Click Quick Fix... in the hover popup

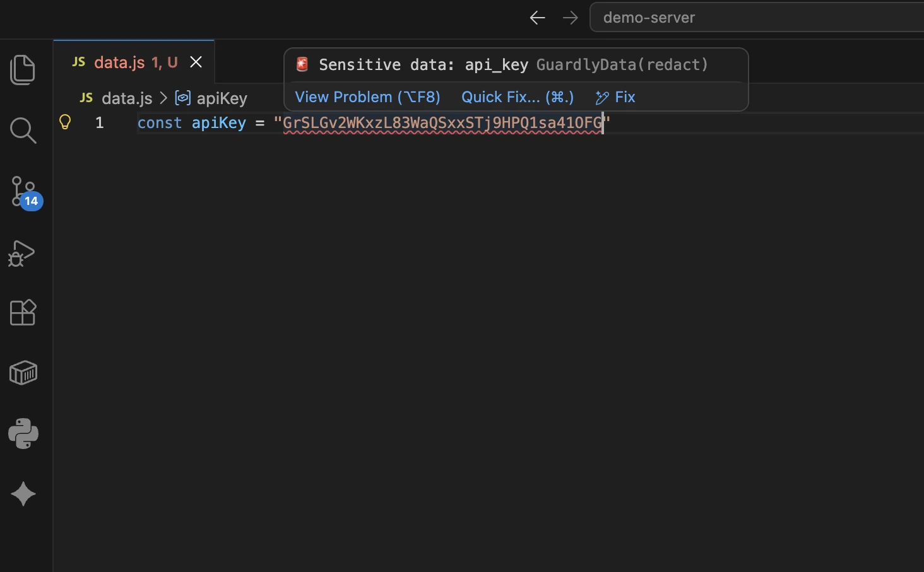tap(518, 97)
